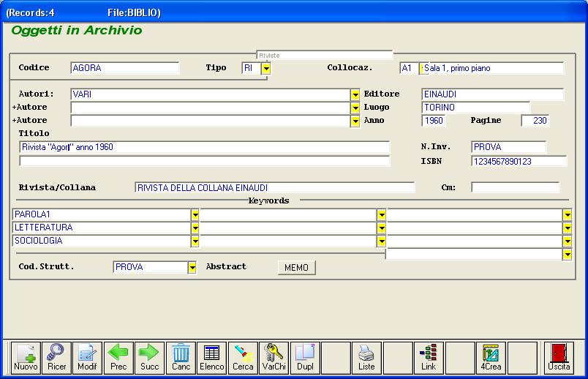Click the Pagine field 230
The height and width of the screenshot is (379, 588).
coord(535,121)
